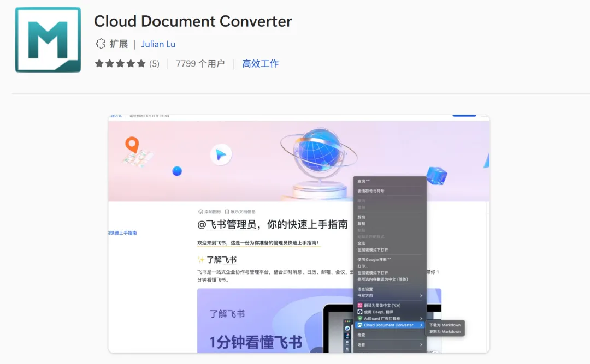Open developer Julian Lu's page
The width and height of the screenshot is (590, 364).
pos(158,44)
